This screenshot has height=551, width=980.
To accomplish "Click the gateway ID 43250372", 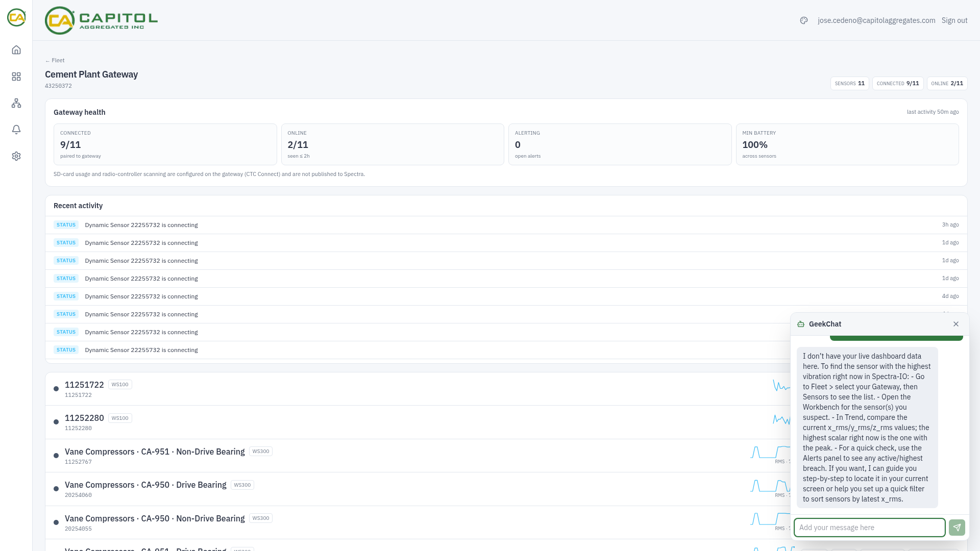I will [58, 86].
